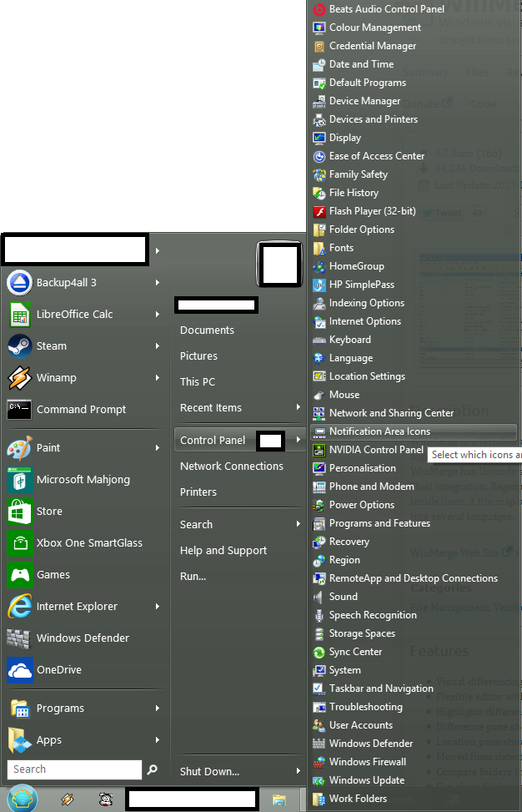Expand the Shut Down options arrow
The width and height of the screenshot is (522, 812).
pyautogui.click(x=298, y=771)
